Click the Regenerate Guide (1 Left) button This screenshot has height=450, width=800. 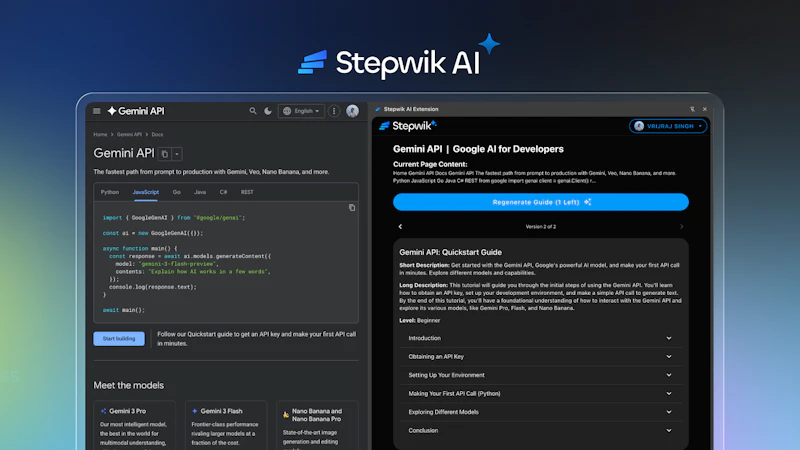[541, 202]
